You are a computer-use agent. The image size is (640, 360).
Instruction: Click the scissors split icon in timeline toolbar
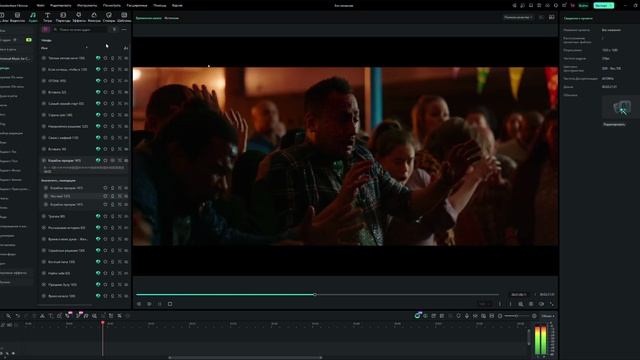(x=42, y=316)
